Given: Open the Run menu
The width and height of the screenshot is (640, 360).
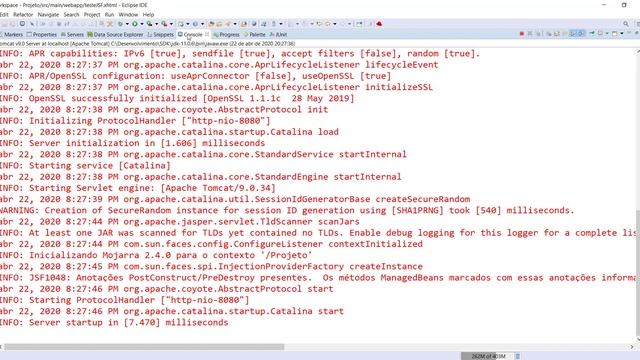Looking at the screenshot, I should coord(109,14).
